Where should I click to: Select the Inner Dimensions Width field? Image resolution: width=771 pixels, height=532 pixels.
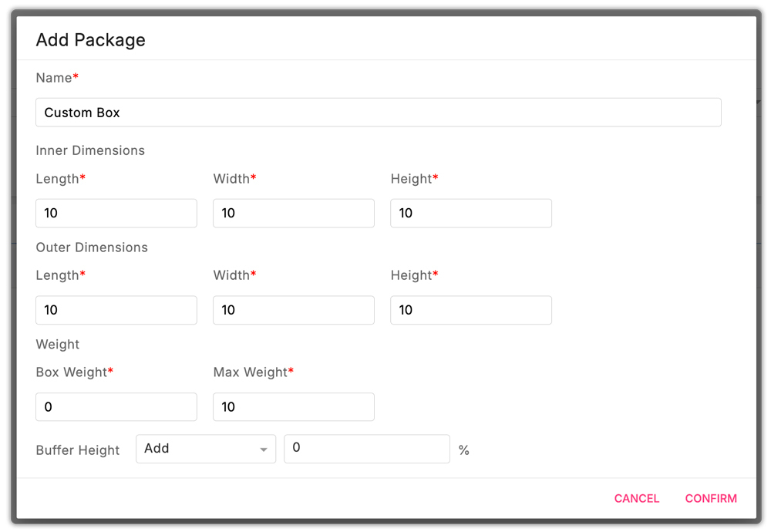pyautogui.click(x=293, y=213)
